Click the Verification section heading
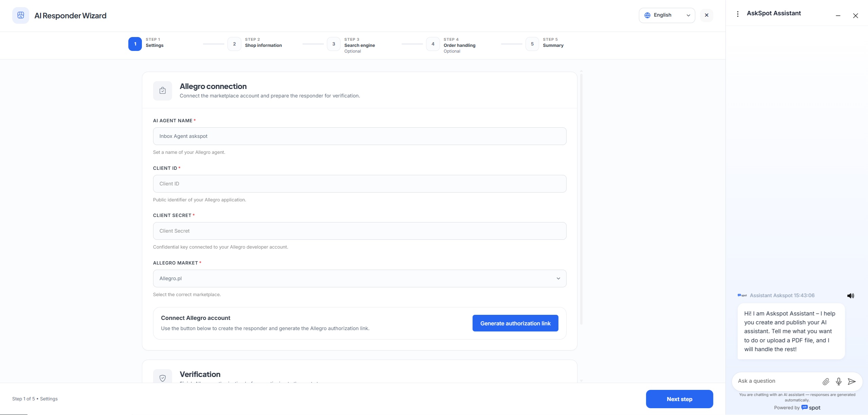 pos(200,374)
